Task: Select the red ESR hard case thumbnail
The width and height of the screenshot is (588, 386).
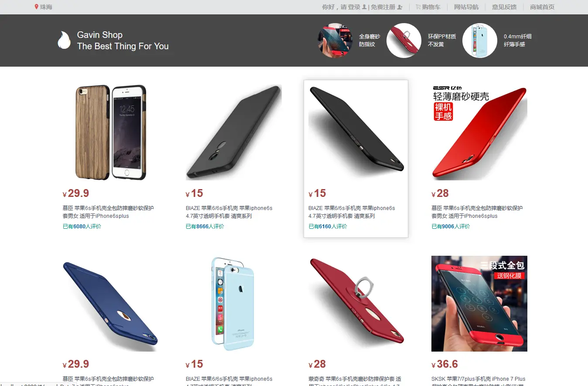Action: (x=479, y=132)
